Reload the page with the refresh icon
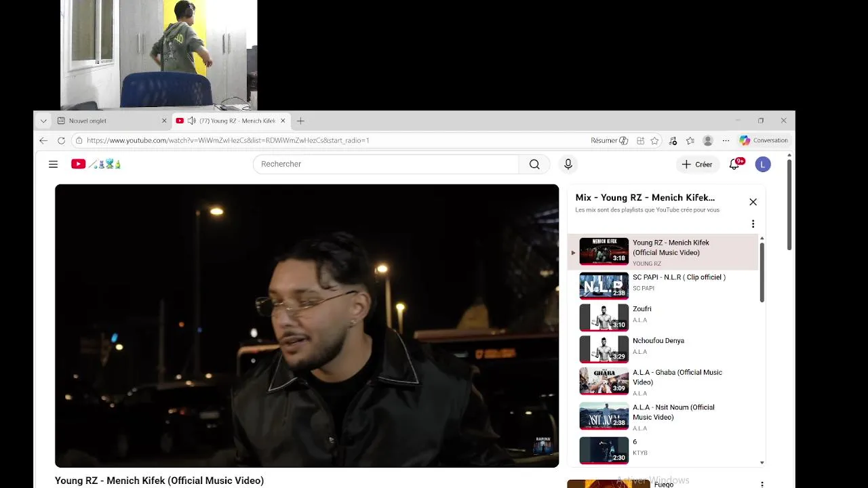The image size is (868, 488). (61, 140)
